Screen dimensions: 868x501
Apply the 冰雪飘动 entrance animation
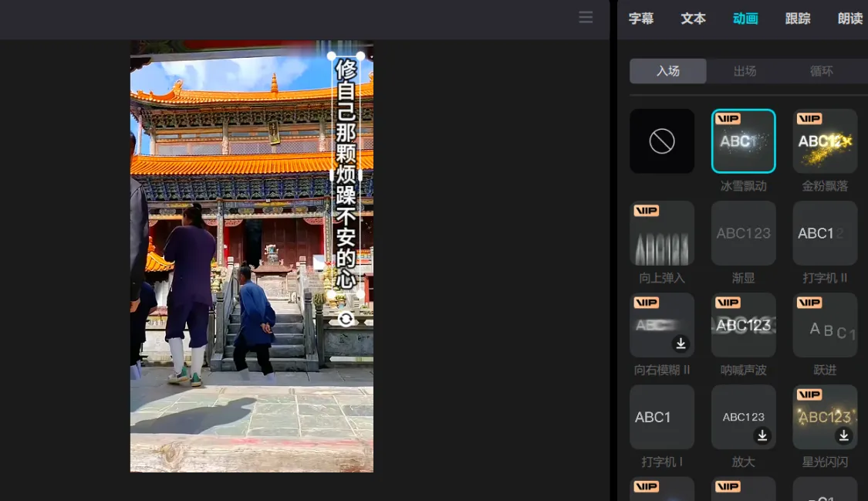(743, 141)
